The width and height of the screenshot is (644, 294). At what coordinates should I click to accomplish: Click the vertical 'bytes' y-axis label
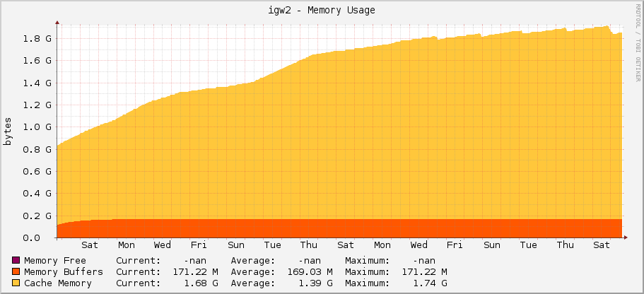pyautogui.click(x=8, y=131)
